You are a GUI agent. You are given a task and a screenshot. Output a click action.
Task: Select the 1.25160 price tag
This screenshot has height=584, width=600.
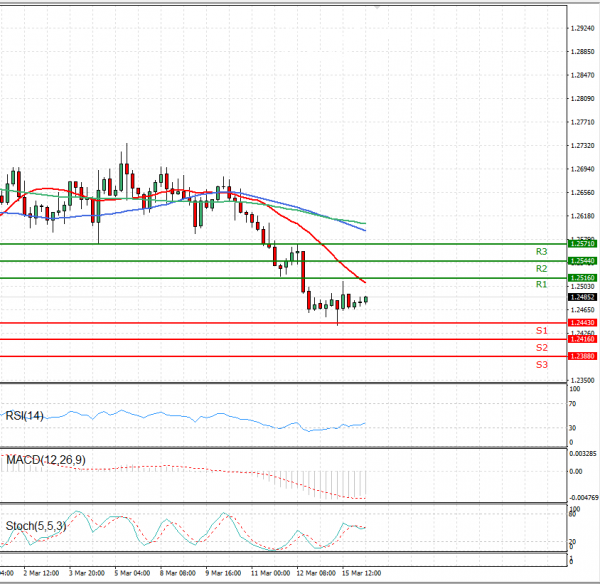[582, 278]
